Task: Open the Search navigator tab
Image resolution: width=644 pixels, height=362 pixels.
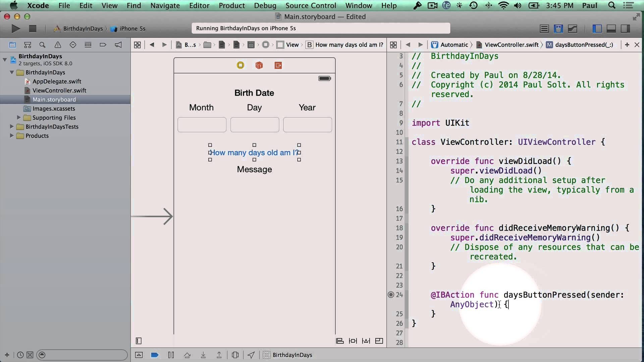Action: (x=42, y=45)
